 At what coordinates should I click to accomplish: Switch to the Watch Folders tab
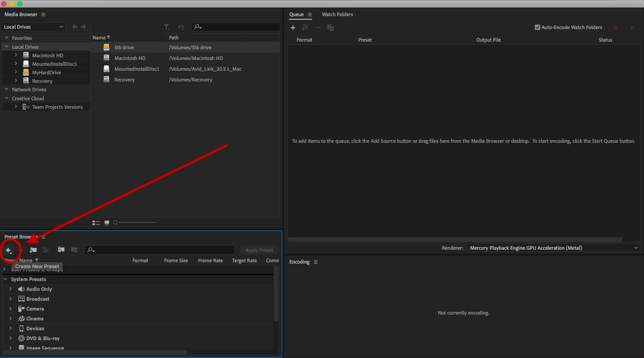(337, 14)
